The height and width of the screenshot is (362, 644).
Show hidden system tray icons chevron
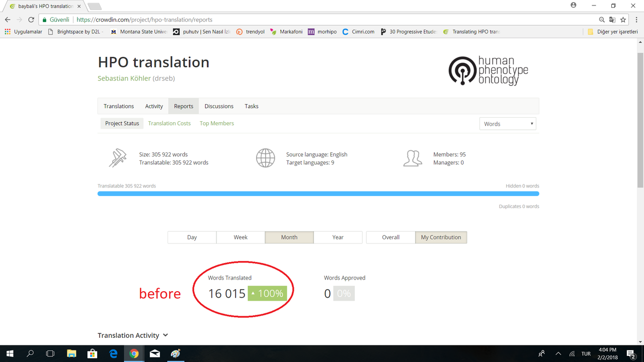558,353
